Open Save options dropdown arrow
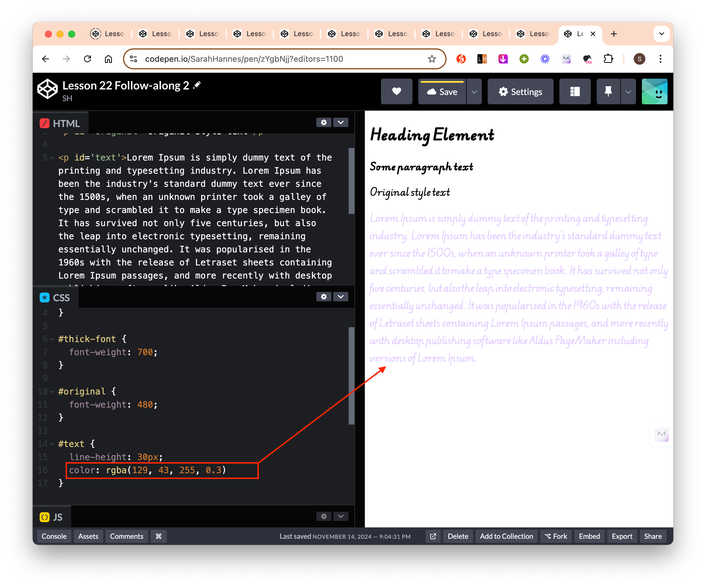Screen dimensions: 706x588 [x=474, y=91]
